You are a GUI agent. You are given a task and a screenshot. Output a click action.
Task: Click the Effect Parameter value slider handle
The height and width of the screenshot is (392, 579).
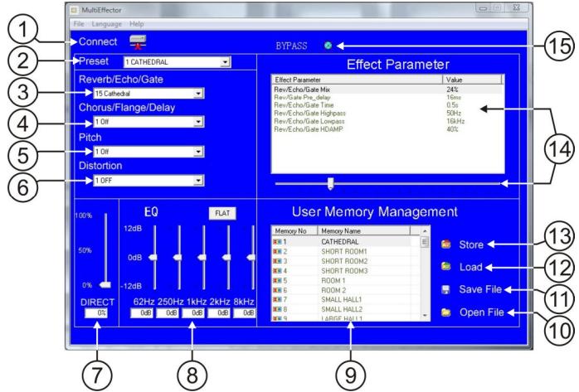(x=330, y=183)
